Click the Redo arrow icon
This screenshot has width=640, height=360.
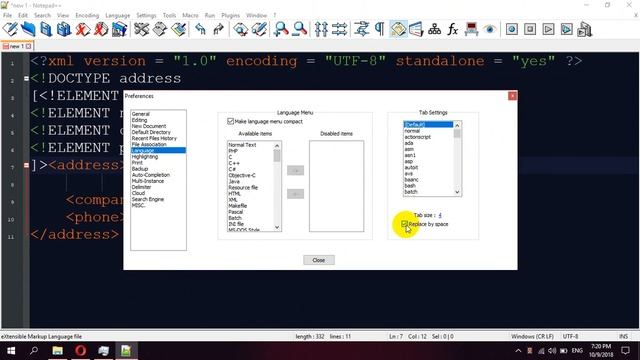point(218,29)
